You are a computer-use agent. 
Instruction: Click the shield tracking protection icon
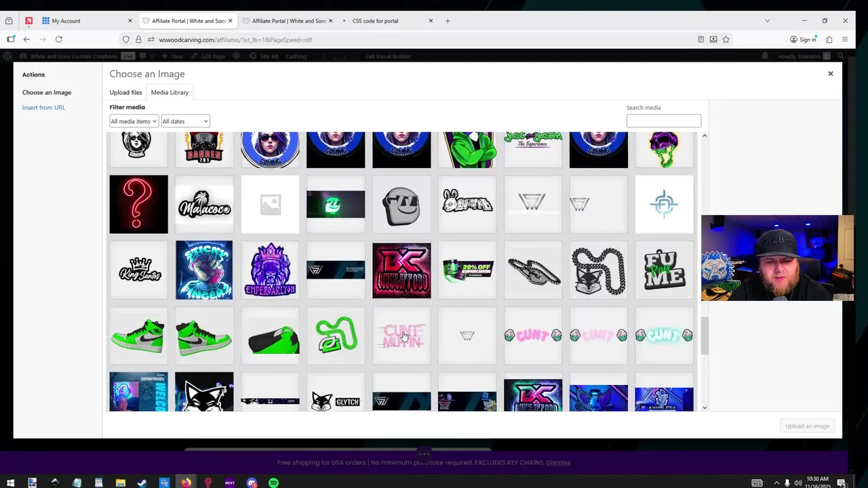pos(126,39)
